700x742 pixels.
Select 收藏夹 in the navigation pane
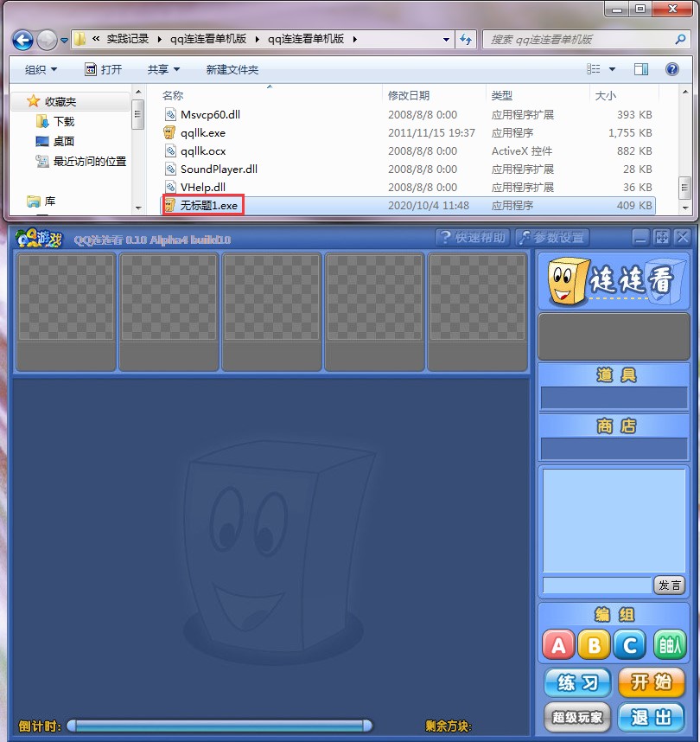(x=60, y=102)
